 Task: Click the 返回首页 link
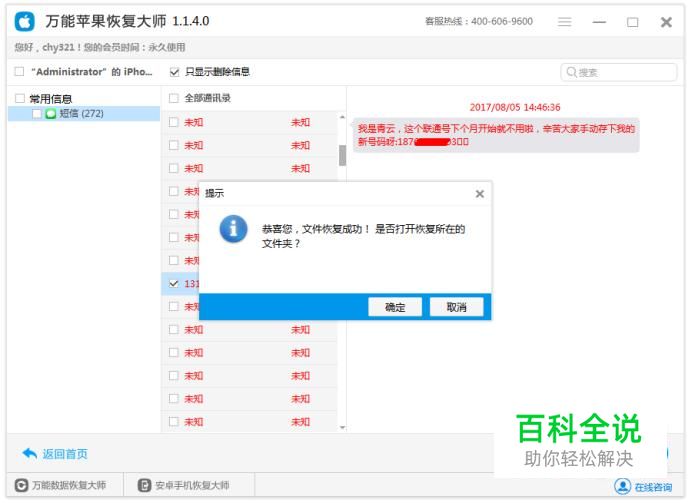click(x=65, y=454)
